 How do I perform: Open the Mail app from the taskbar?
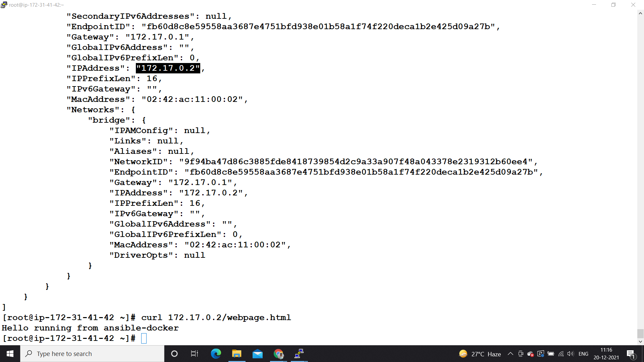point(257,354)
